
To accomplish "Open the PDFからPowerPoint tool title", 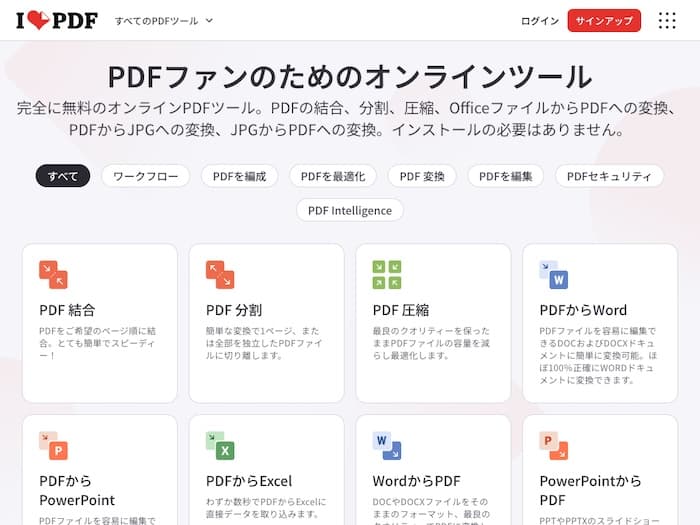I will click(77, 490).
